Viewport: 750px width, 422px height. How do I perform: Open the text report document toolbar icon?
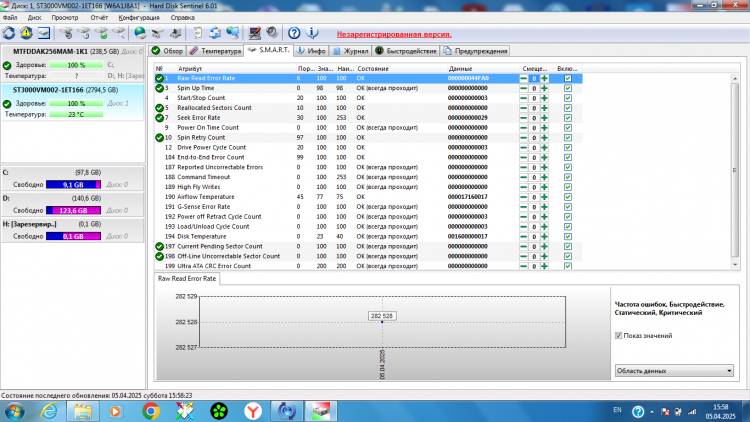197,33
